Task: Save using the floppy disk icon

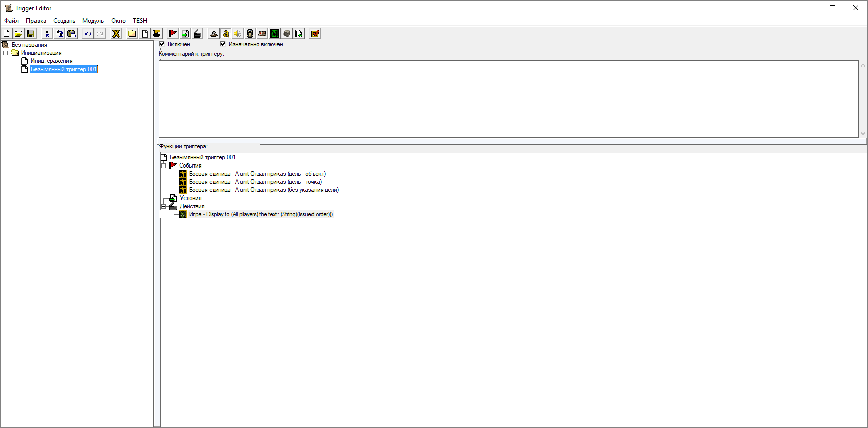Action: tap(31, 34)
